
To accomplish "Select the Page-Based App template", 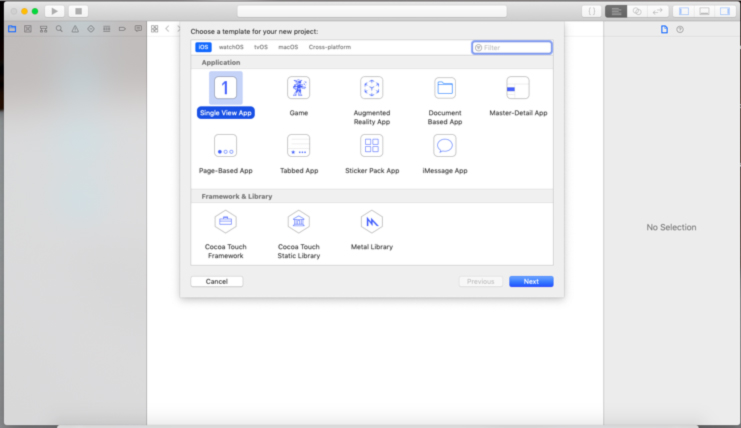I will [225, 147].
